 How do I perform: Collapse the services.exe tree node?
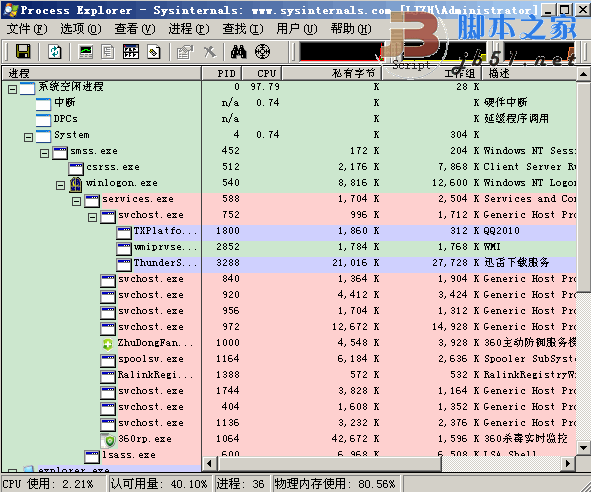(77, 201)
